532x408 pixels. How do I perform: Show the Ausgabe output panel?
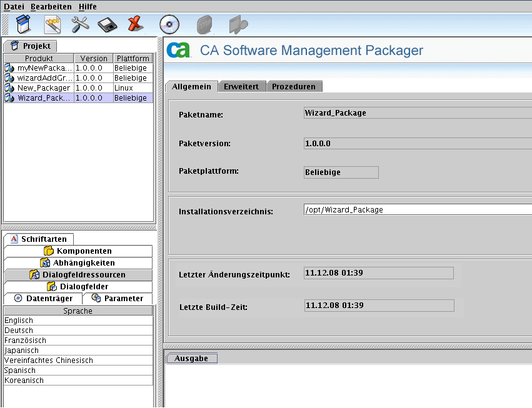point(191,358)
